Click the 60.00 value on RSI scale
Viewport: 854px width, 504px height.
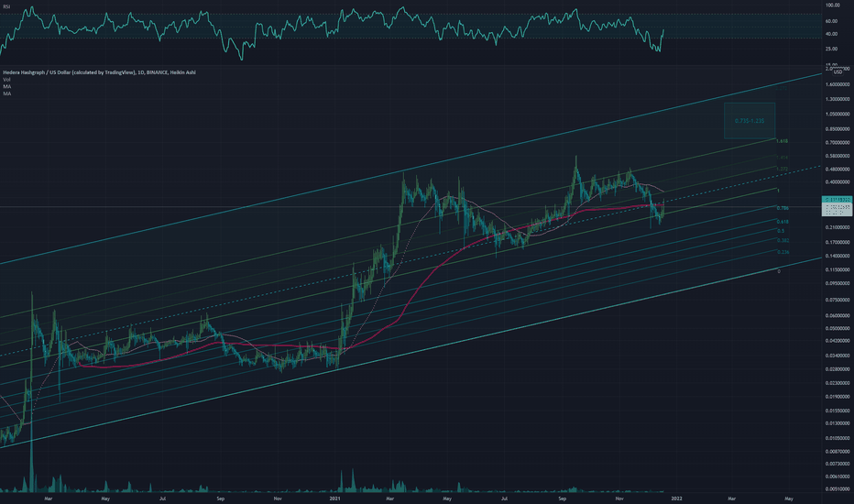click(832, 21)
